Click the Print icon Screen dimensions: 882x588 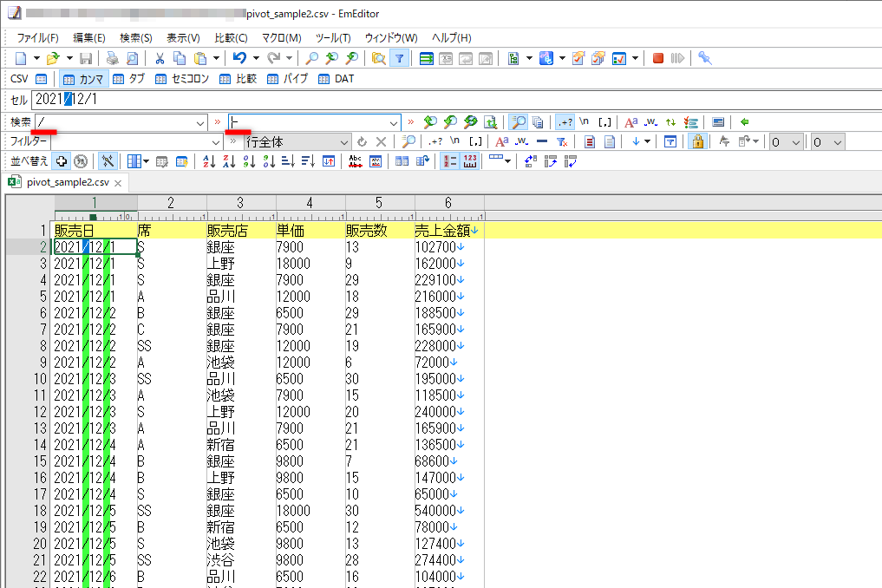click(x=111, y=58)
